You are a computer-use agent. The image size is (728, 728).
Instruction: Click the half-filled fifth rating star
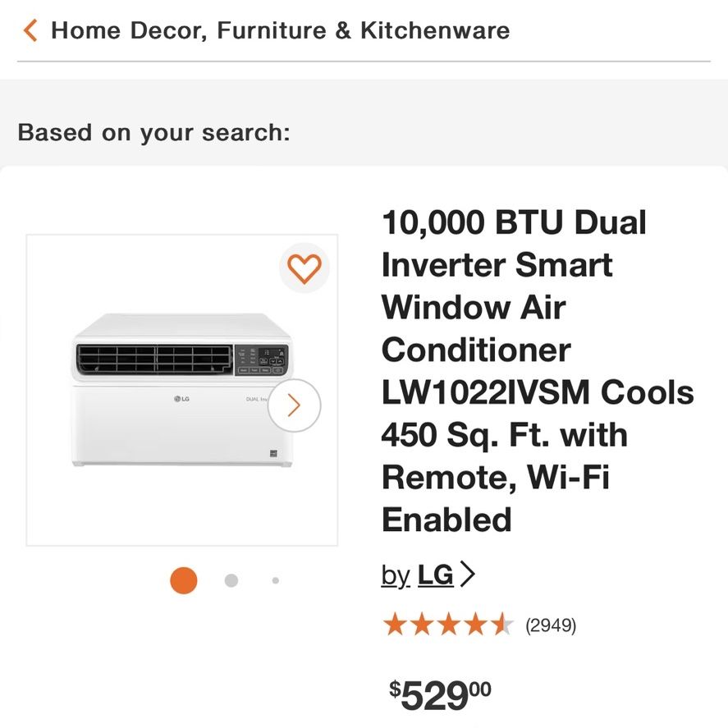tap(503, 625)
